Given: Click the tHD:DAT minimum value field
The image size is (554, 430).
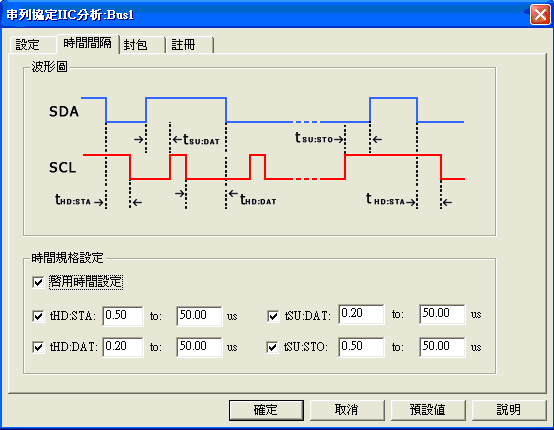Looking at the screenshot, I should point(123,347).
